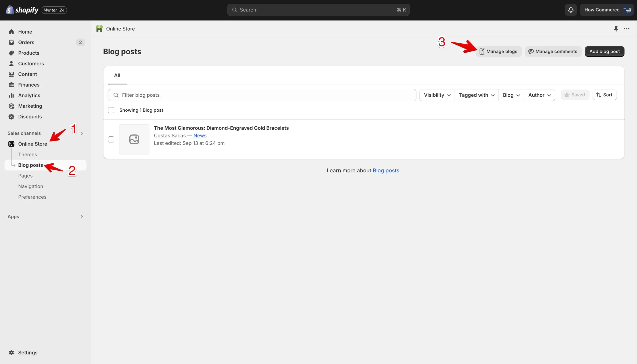Click Add blog post button
Screen dimensions: 637x364
click(x=604, y=51)
